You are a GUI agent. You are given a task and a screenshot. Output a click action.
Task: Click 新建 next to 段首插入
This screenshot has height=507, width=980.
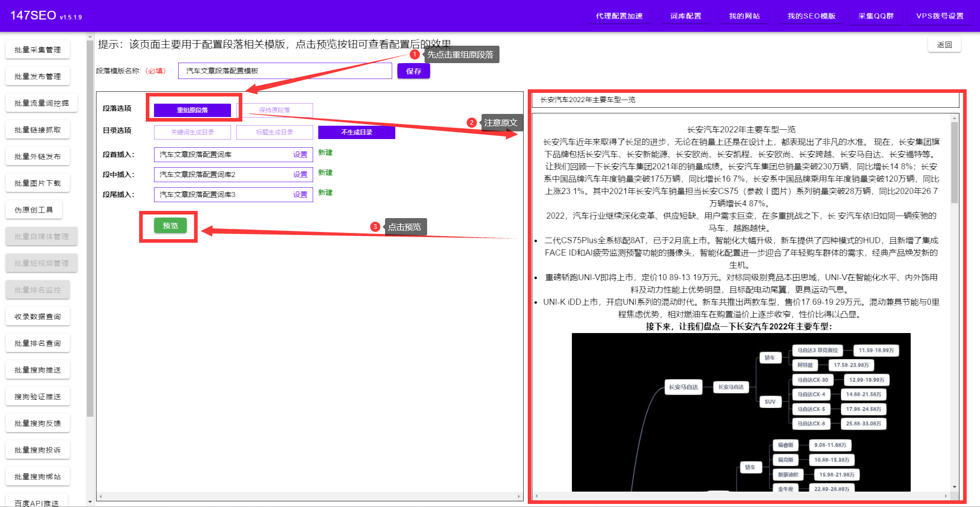coord(325,152)
